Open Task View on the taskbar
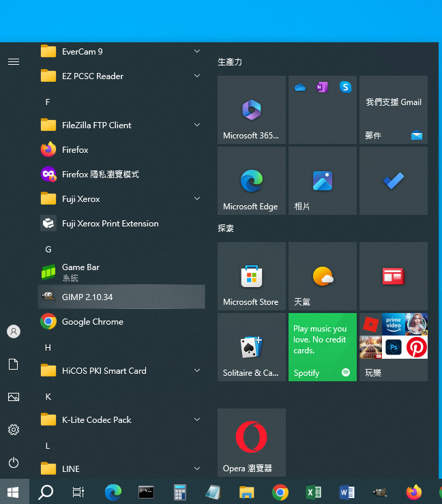Screen dimensions: 442x504 pyautogui.click(x=78, y=492)
